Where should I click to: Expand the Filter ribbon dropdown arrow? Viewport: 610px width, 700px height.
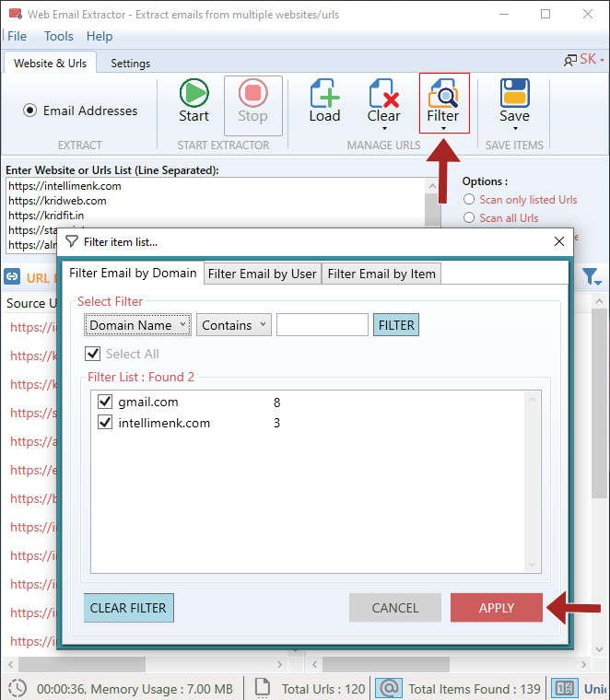point(443,129)
